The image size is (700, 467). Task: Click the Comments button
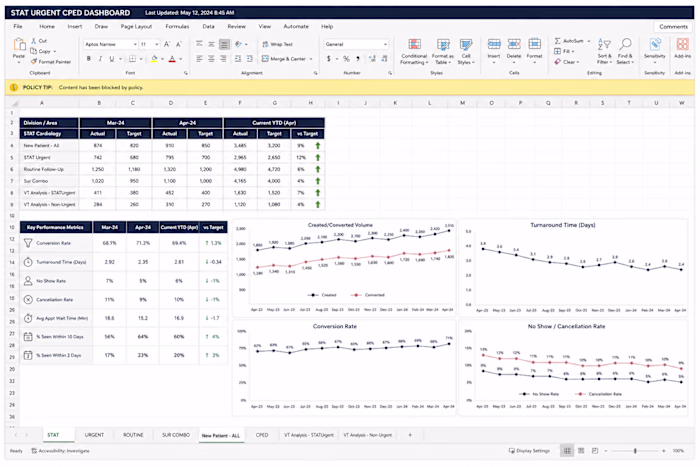[673, 27]
